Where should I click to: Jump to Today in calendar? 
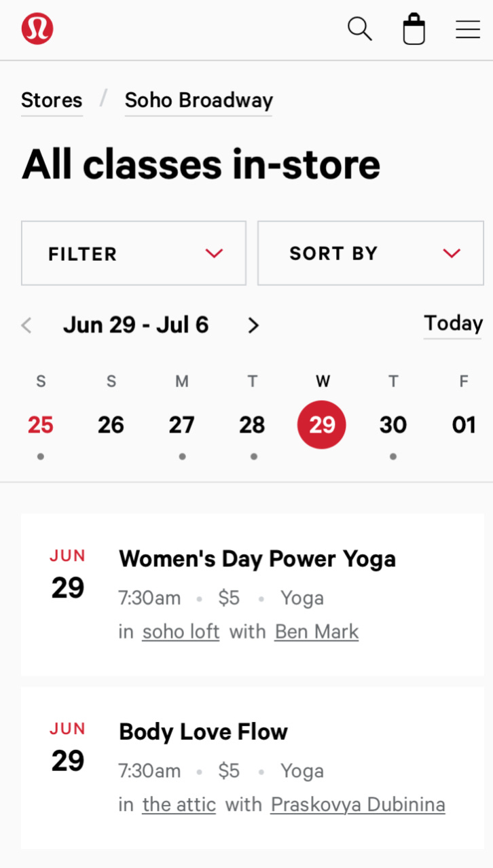point(453,323)
